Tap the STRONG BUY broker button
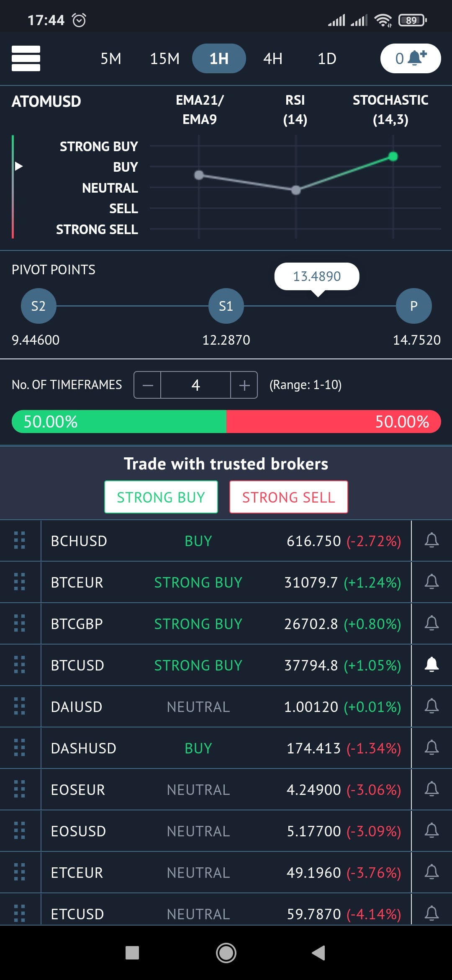 tap(161, 497)
